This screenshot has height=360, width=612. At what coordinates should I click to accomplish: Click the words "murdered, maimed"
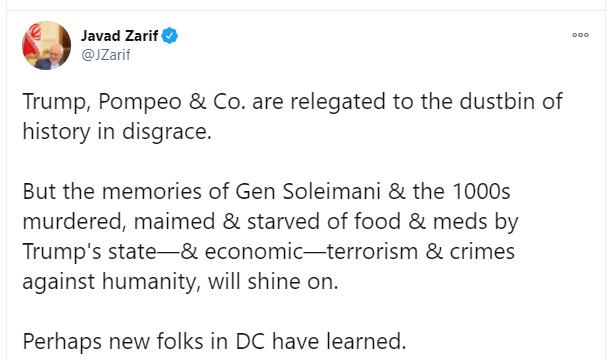pyautogui.click(x=119, y=221)
